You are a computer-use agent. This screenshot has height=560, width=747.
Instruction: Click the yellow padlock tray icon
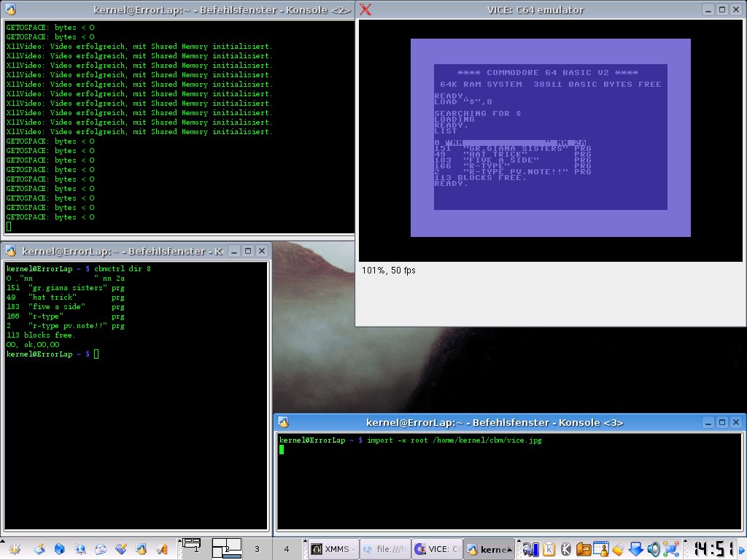point(618,549)
